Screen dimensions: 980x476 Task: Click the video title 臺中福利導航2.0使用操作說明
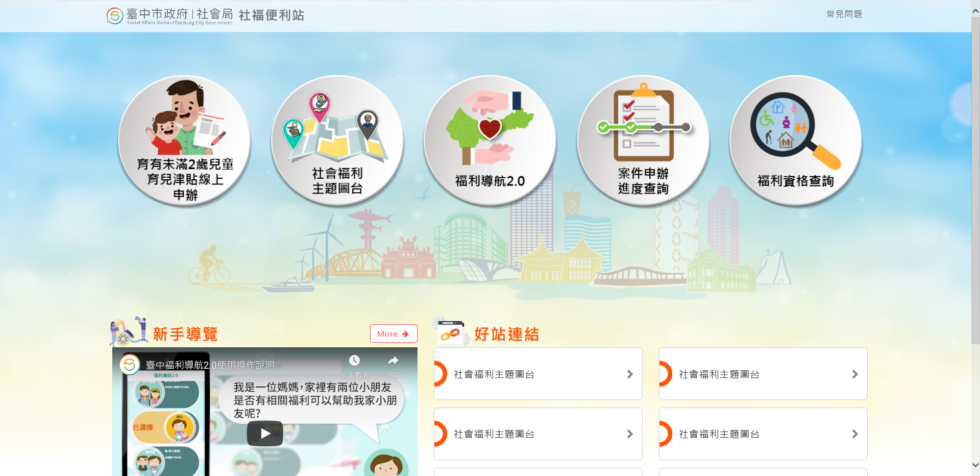click(x=210, y=365)
